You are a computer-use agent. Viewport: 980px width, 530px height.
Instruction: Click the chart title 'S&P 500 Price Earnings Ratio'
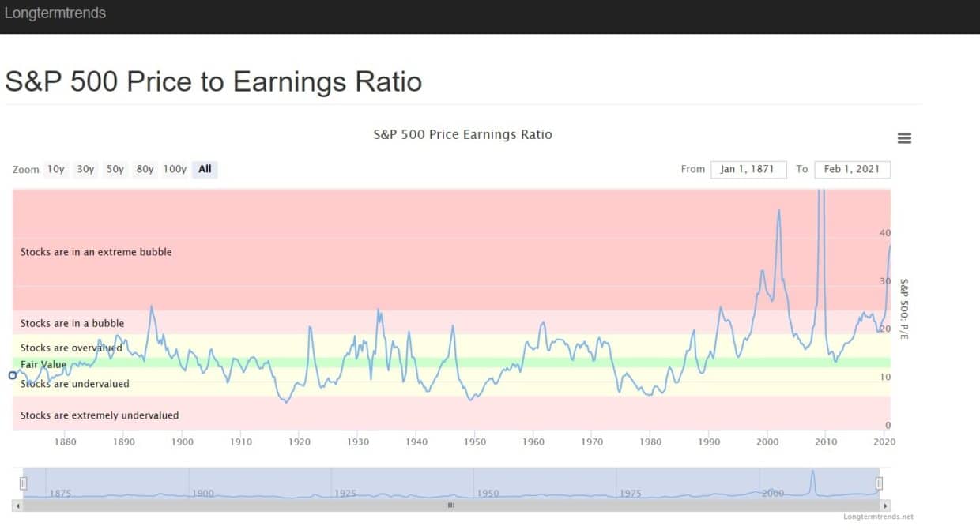(462, 135)
